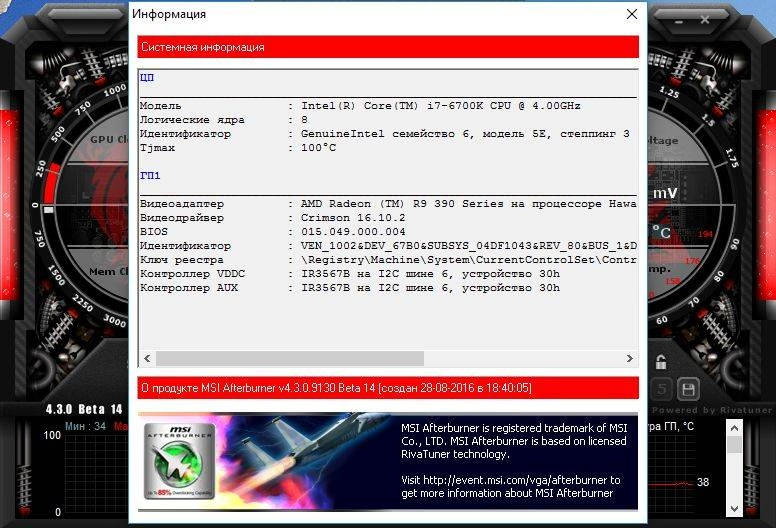Close the Информация dialog window
Image resolution: width=776 pixels, height=528 pixels.
(631, 14)
